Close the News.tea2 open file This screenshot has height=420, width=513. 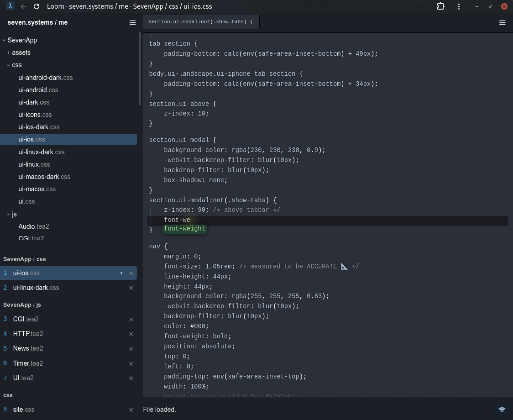click(x=131, y=349)
